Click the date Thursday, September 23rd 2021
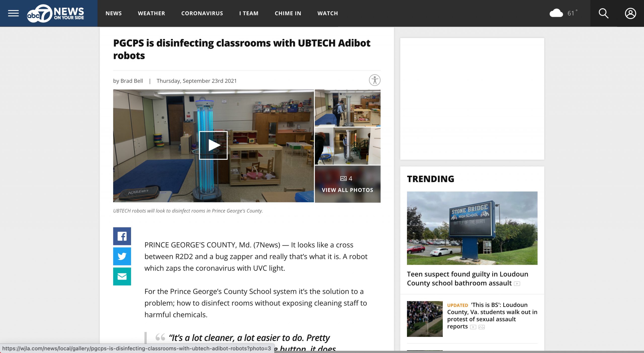Viewport: 644px width, 353px height. click(196, 81)
